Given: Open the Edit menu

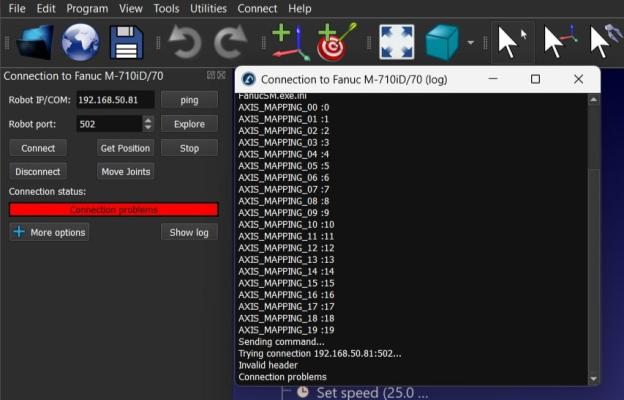Looking at the screenshot, I should tap(46, 8).
